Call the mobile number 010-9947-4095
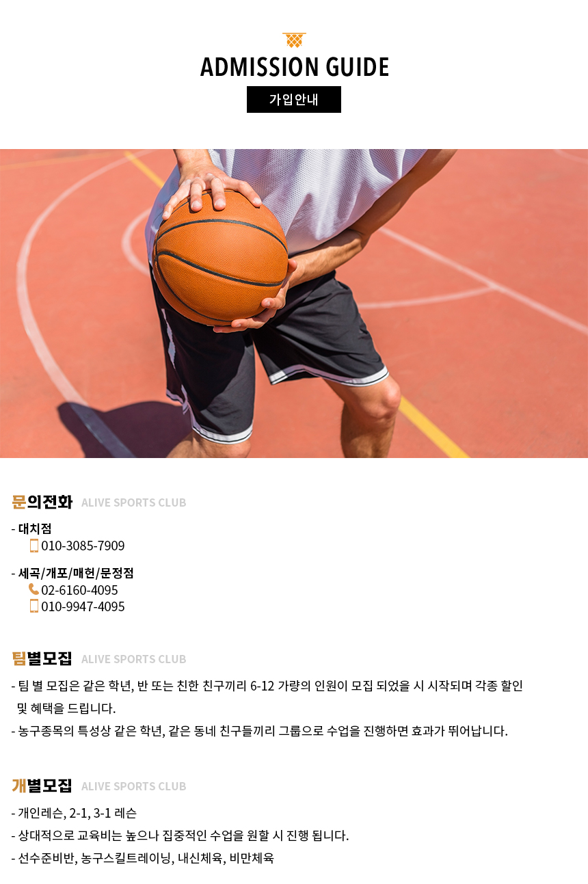Image resolution: width=588 pixels, height=884 pixels. coord(83,606)
